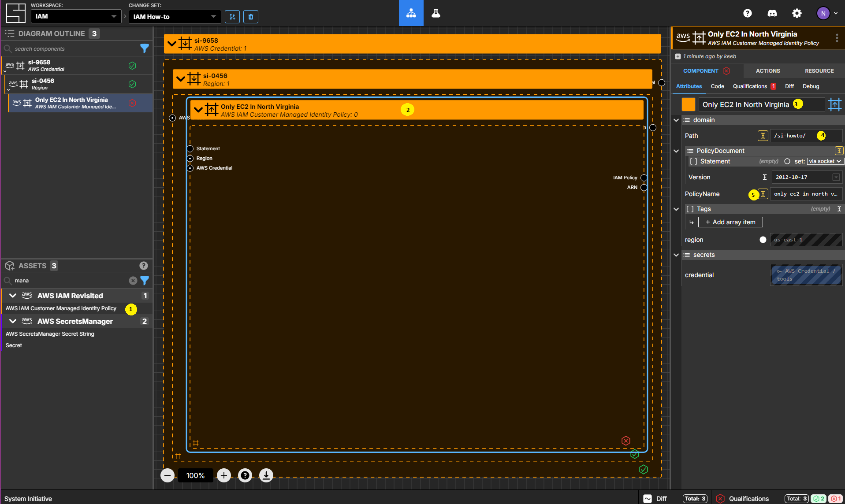
Task: Click the delete change set trash icon
Action: [x=251, y=17]
